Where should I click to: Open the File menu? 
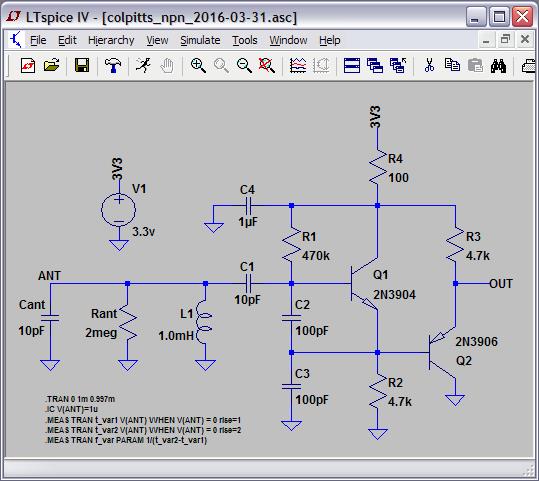(x=38, y=40)
